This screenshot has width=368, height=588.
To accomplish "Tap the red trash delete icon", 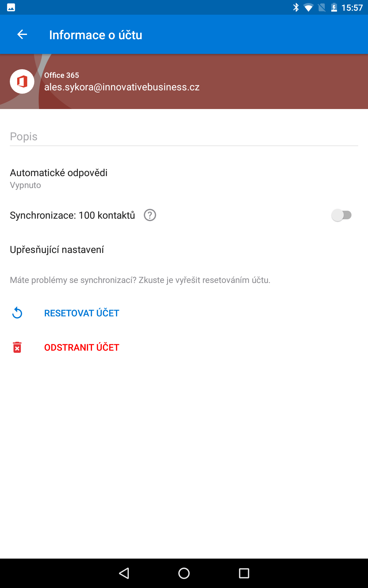I will click(17, 347).
